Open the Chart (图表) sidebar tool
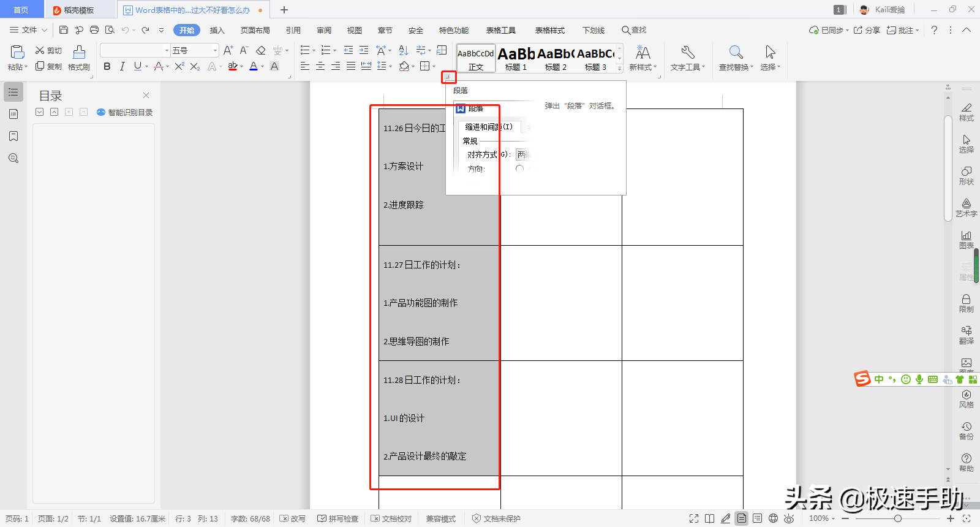 pos(966,240)
